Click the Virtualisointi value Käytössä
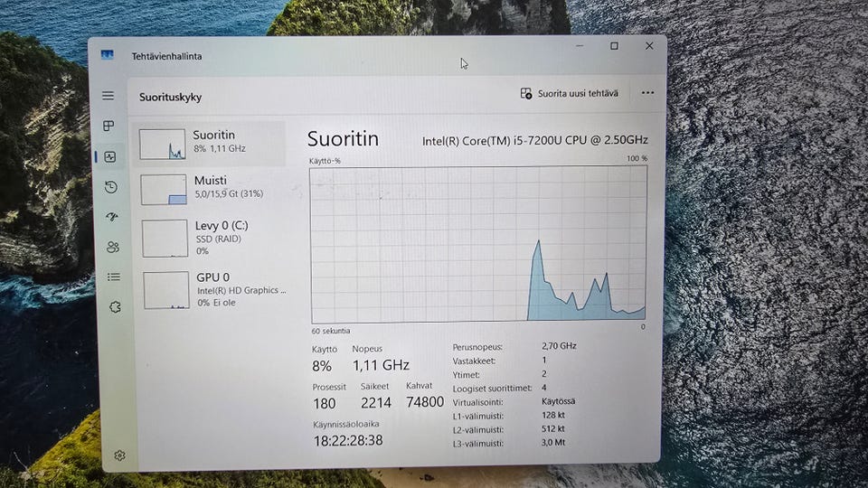The image size is (868, 488). (x=558, y=401)
